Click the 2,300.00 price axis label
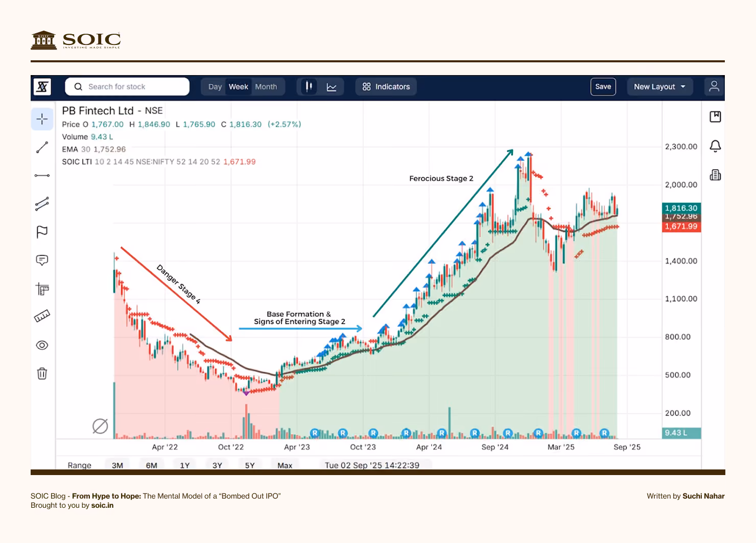Image resolution: width=756 pixels, height=543 pixels. 681,147
